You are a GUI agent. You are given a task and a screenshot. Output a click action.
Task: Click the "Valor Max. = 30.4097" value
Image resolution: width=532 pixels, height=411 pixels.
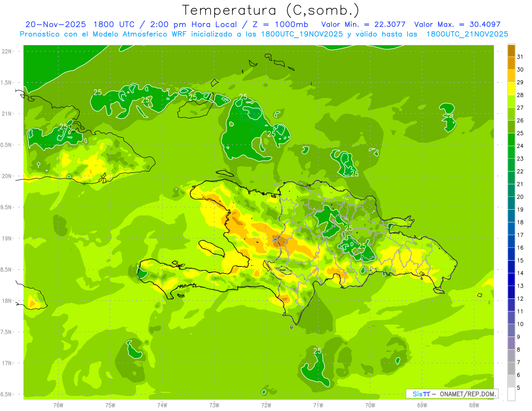[x=457, y=24]
